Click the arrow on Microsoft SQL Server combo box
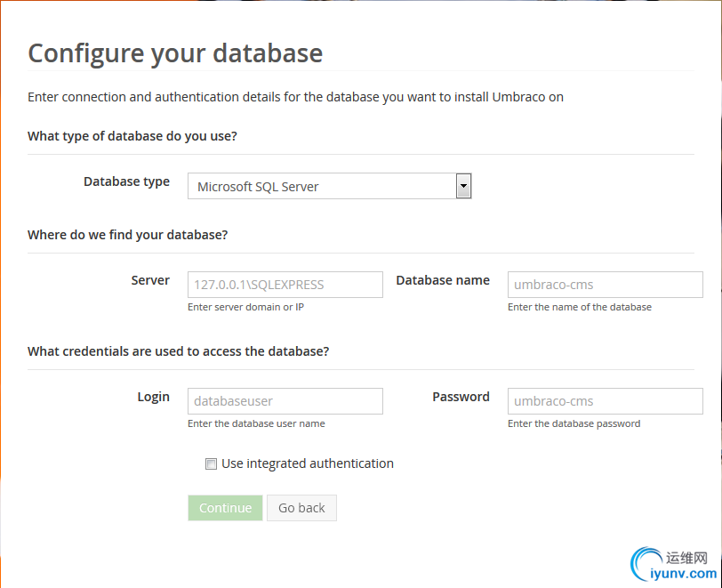 click(463, 186)
